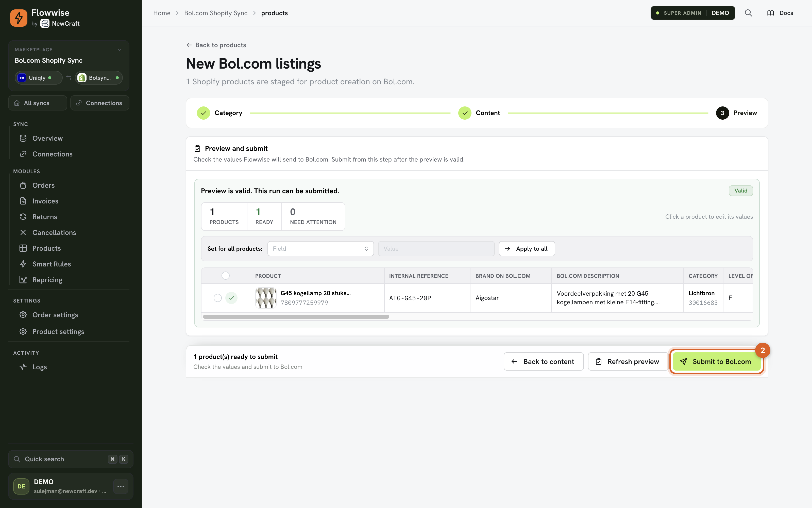Click the Need Attention count tile
This screenshot has width=812, height=508.
(313, 216)
